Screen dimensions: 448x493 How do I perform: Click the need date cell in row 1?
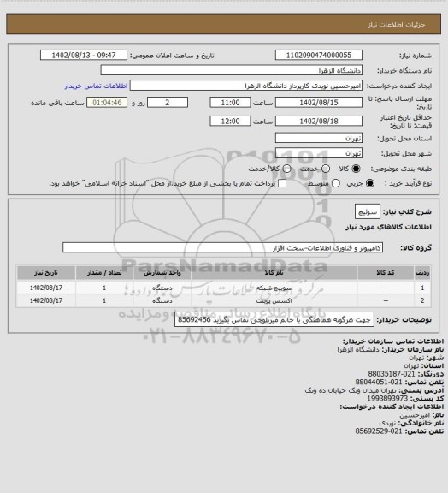[x=46, y=288]
